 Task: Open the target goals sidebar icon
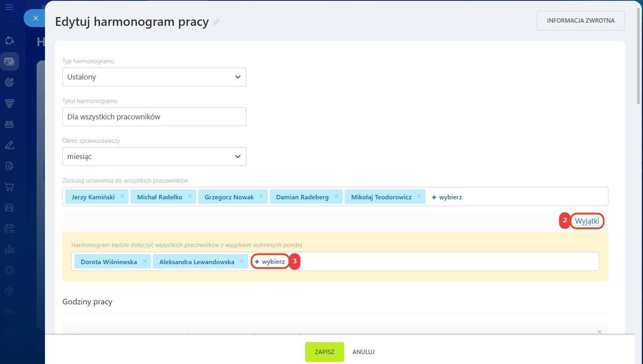pyautogui.click(x=9, y=82)
